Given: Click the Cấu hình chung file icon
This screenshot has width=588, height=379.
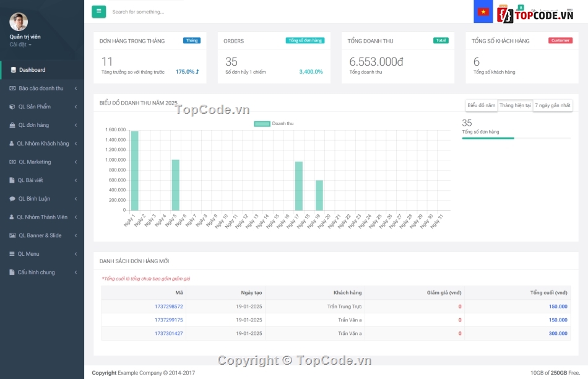Looking at the screenshot, I should (x=12, y=272).
